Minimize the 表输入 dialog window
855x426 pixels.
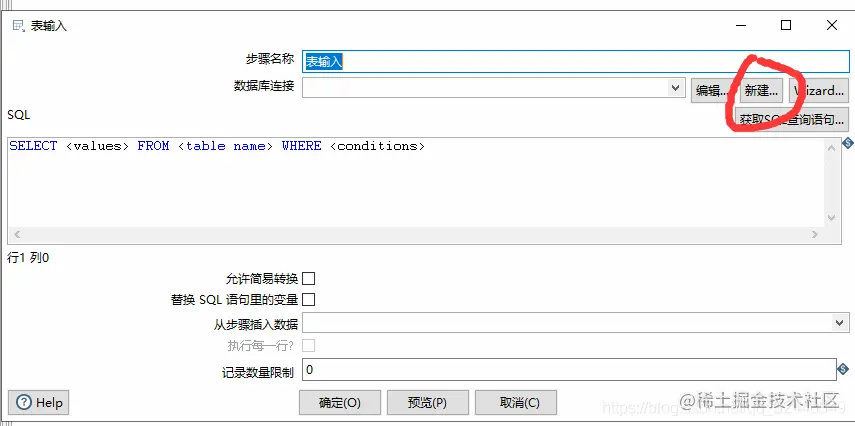[741, 25]
